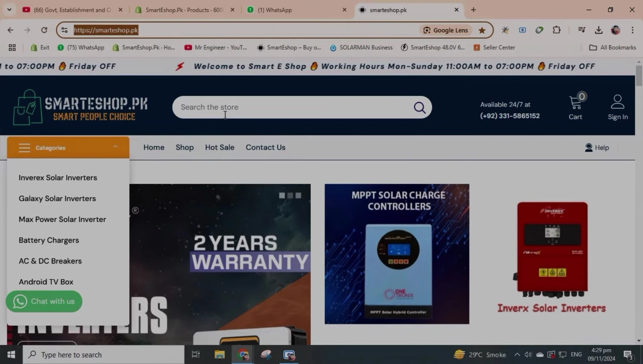Open the Chrome profile avatar

coord(616,30)
